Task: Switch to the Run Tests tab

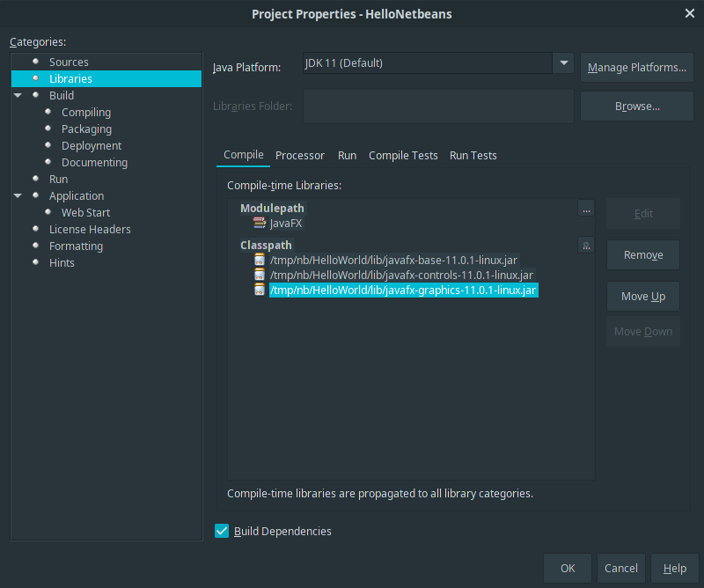Action: (473, 155)
